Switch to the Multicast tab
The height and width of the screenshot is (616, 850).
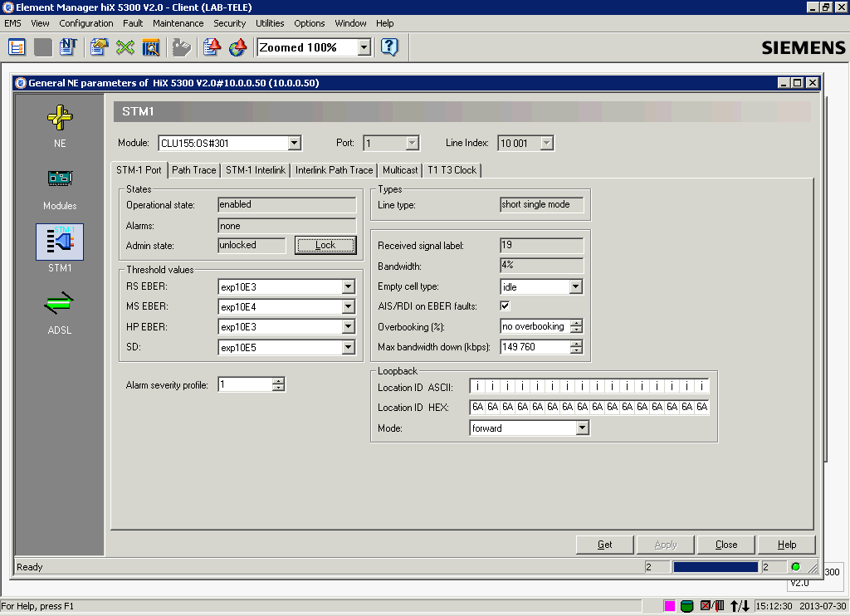(x=400, y=170)
